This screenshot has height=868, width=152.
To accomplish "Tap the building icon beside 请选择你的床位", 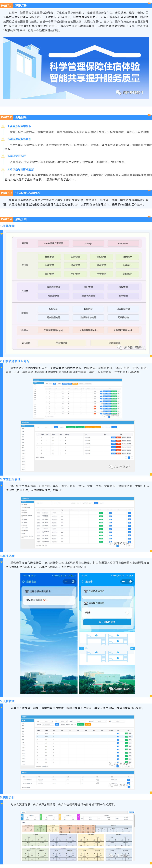I will (86, 603).
